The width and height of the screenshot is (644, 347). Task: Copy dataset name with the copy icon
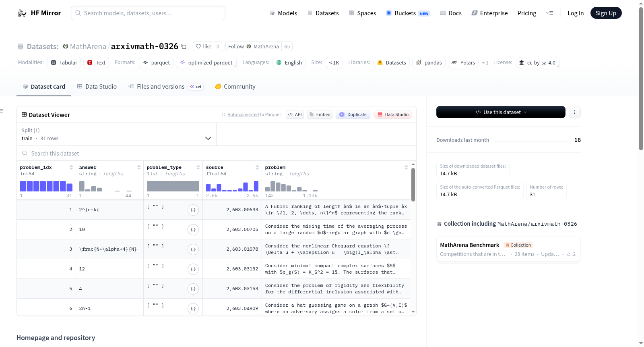click(184, 46)
